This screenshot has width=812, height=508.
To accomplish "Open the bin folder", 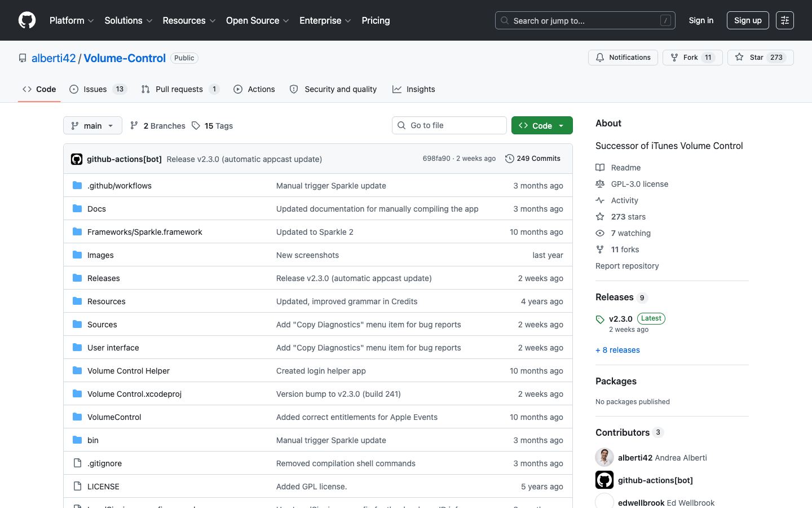I will click(93, 440).
